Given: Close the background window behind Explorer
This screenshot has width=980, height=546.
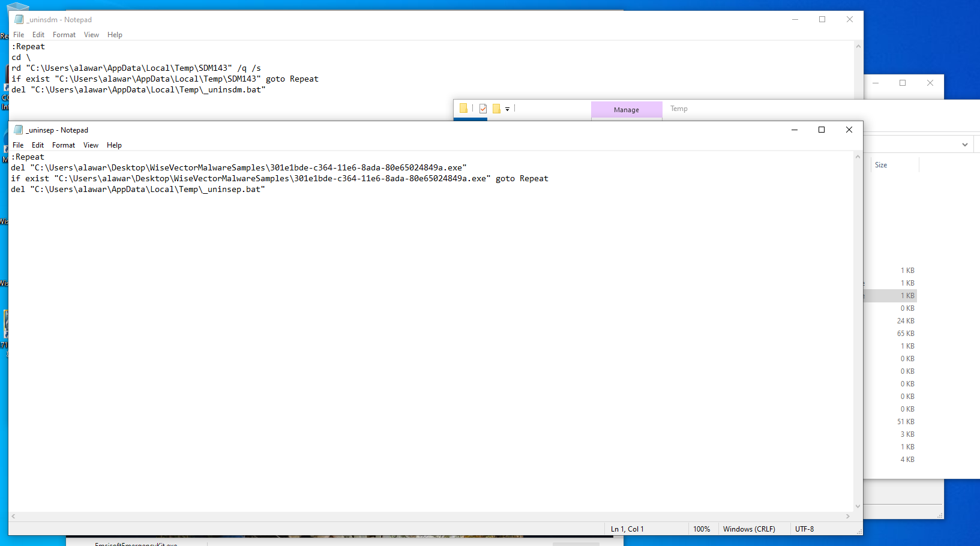Looking at the screenshot, I should click(x=930, y=83).
